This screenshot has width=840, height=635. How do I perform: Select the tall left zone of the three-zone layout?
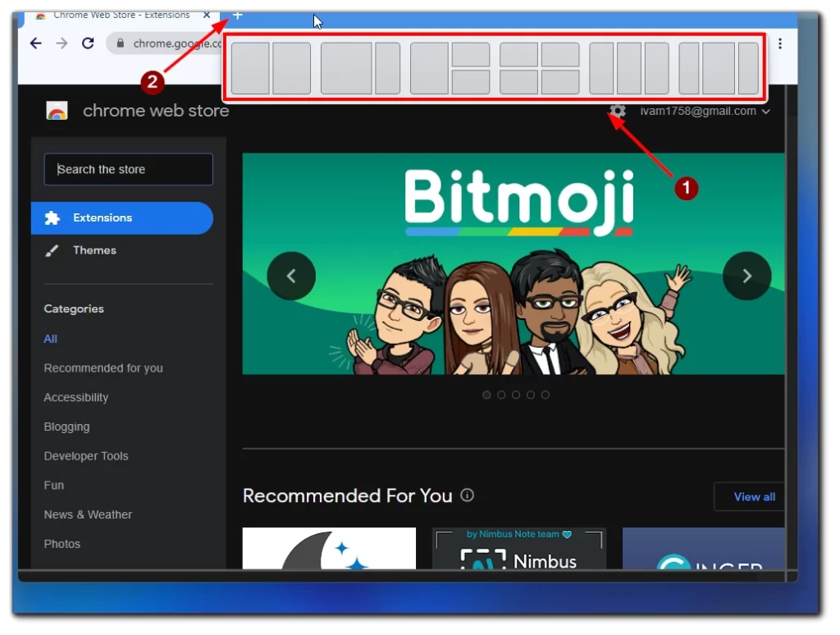(429, 68)
